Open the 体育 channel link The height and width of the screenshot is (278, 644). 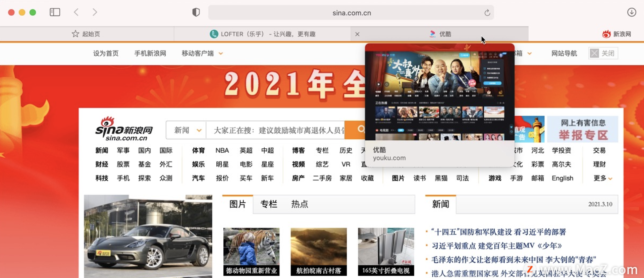[x=198, y=150]
